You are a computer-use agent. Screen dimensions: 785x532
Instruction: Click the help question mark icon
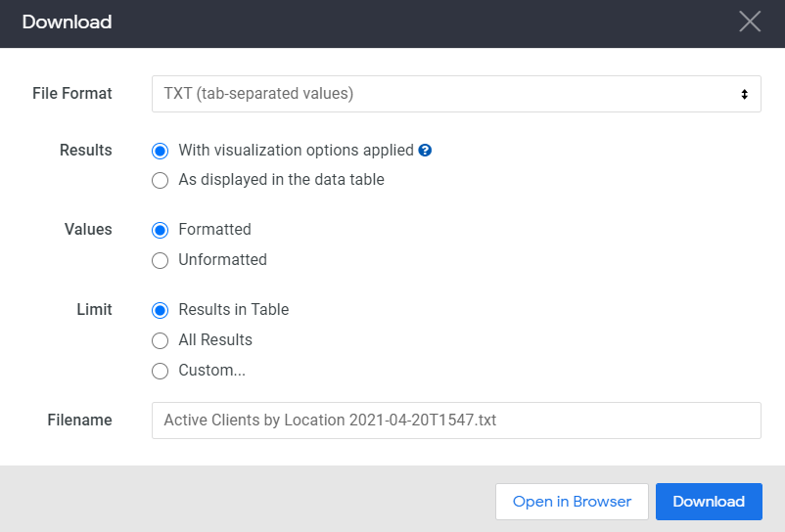(x=425, y=151)
